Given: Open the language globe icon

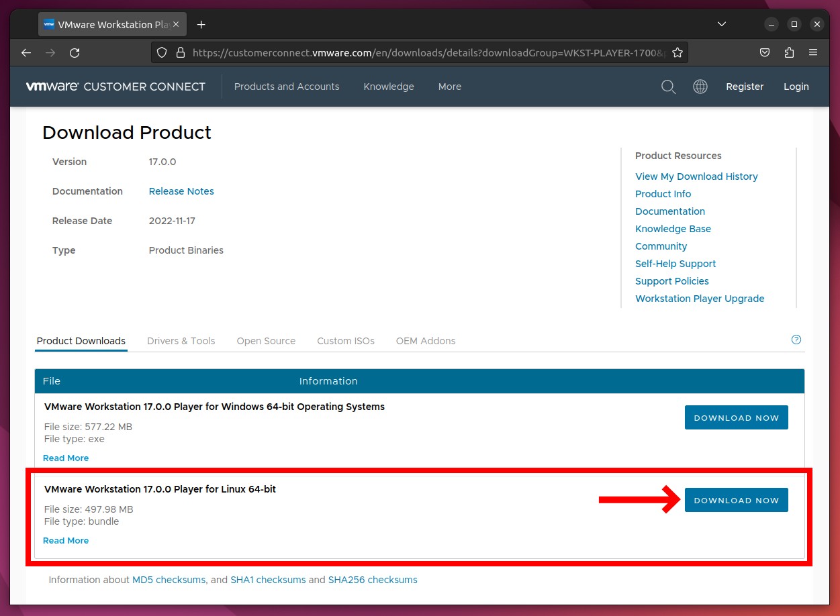Looking at the screenshot, I should tap(700, 87).
